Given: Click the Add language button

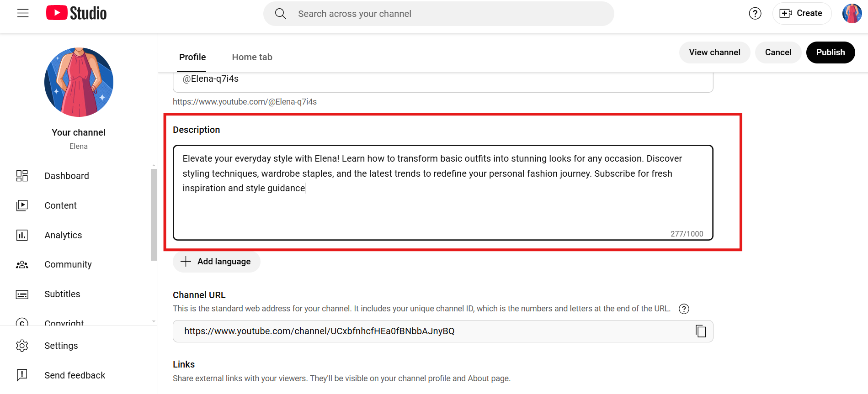Looking at the screenshot, I should tap(216, 262).
